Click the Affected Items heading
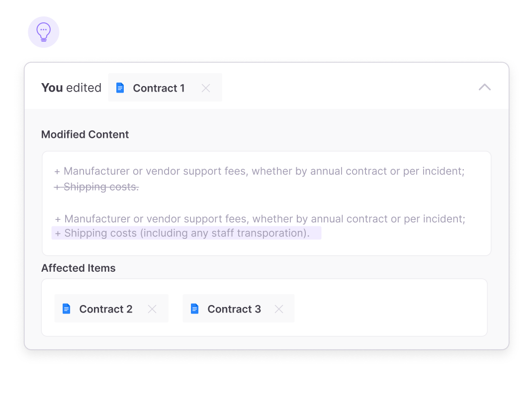Image resolution: width=532 pixels, height=411 pixels. 78,268
